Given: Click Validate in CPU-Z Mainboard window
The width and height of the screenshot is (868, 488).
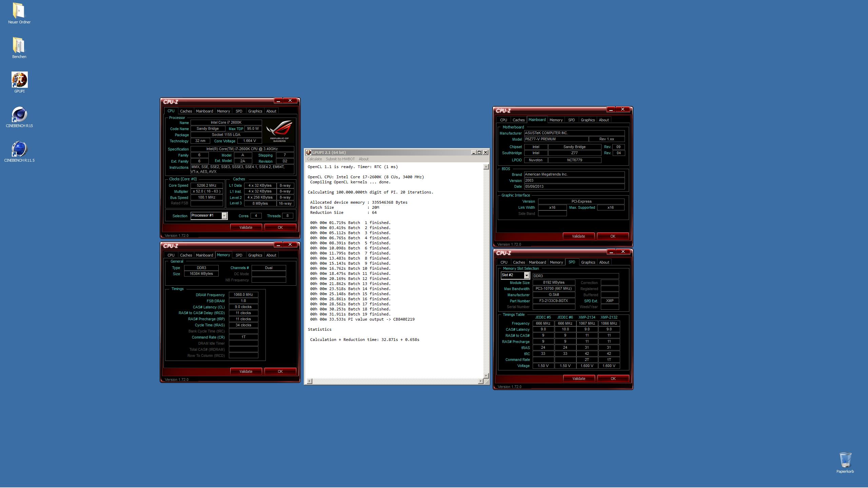Looking at the screenshot, I should [578, 236].
